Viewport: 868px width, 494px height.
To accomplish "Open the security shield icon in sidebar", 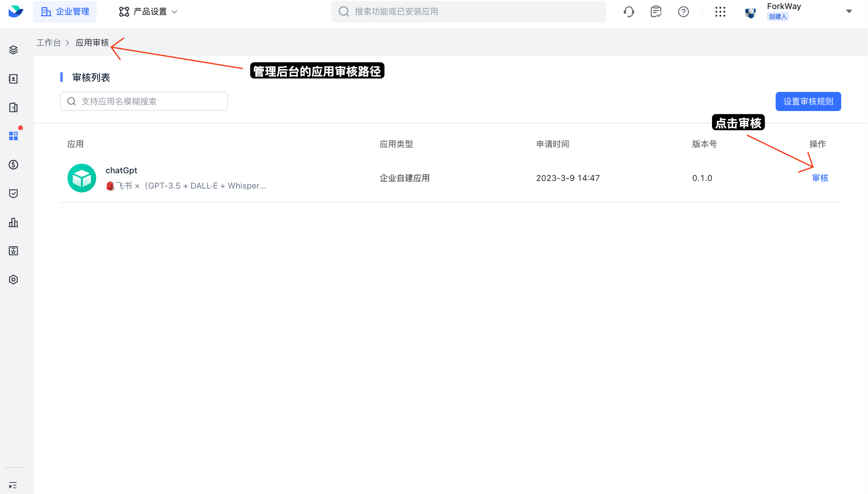I will click(x=13, y=193).
